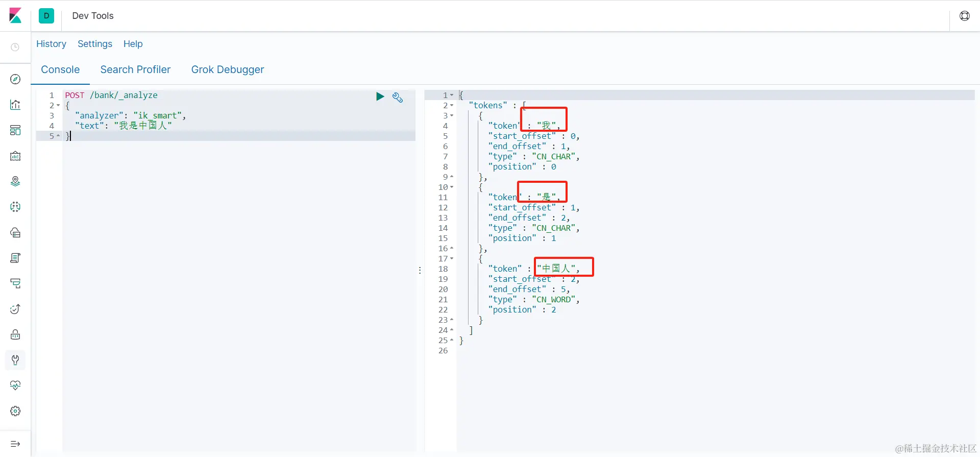Click fold end marker at response line 9
Screen dimensions: 980x457
click(452, 177)
